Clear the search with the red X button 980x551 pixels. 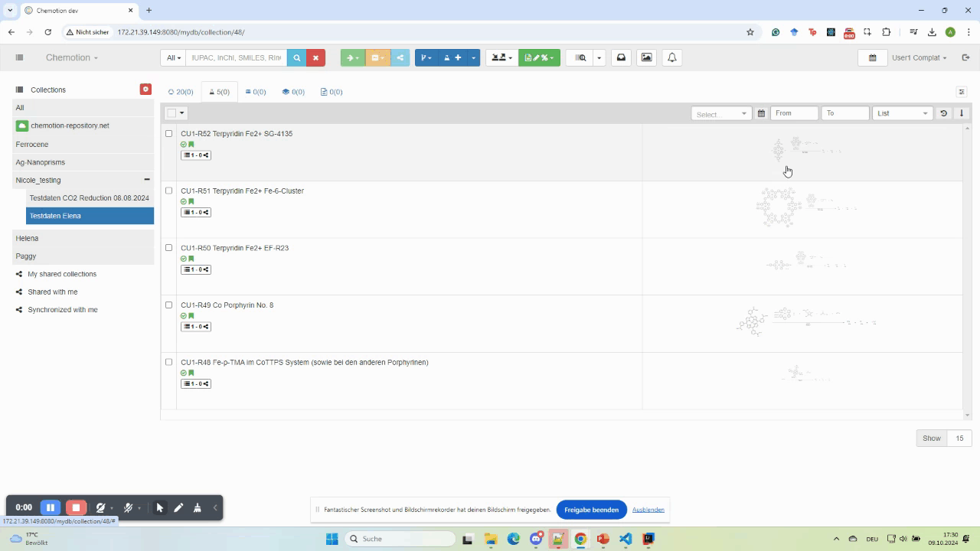pos(315,57)
